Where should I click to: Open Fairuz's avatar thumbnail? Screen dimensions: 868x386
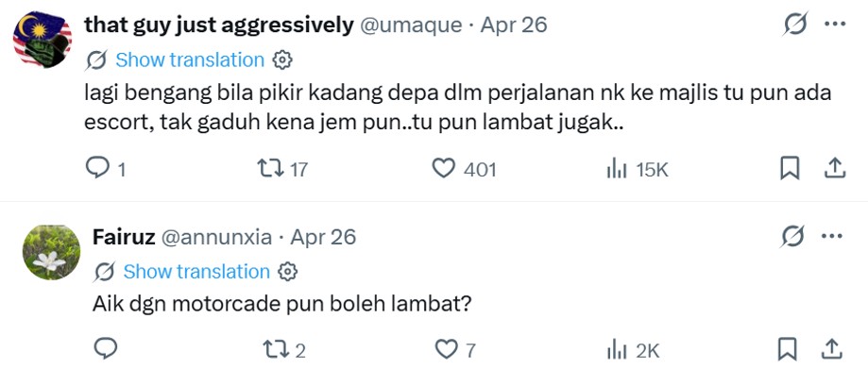[51, 253]
